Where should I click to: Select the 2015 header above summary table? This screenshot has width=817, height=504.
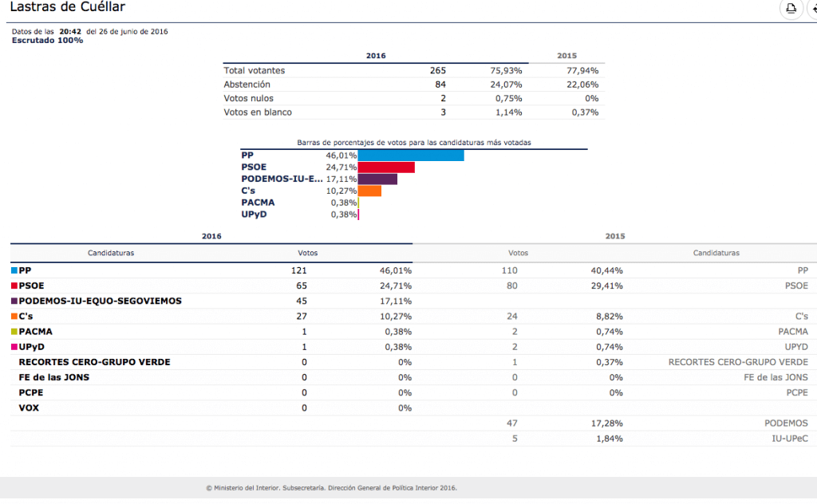pos(566,56)
